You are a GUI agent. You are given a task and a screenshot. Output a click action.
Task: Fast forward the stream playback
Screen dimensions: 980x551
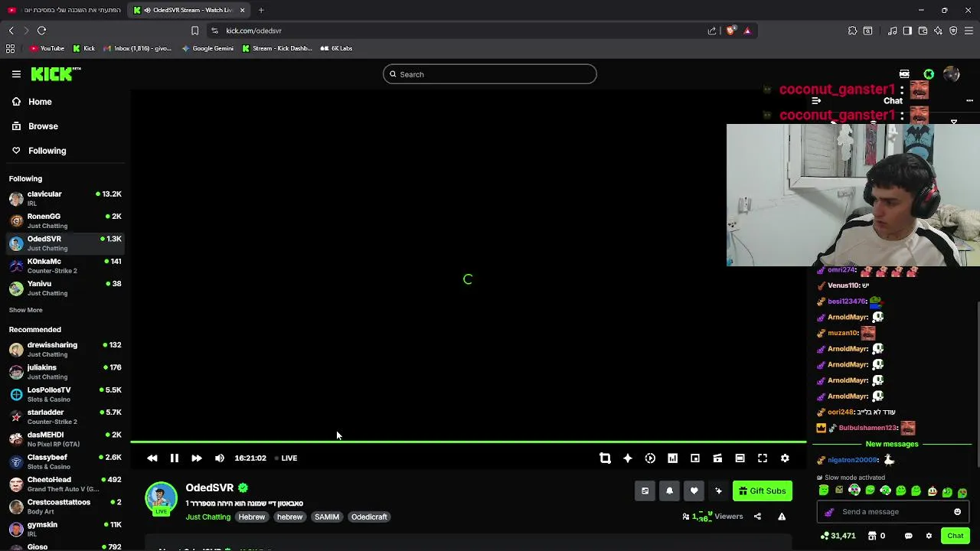pos(197,458)
